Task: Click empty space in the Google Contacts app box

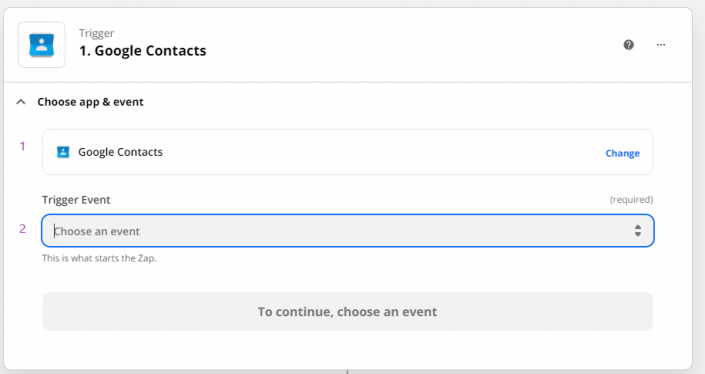Action: (x=382, y=152)
